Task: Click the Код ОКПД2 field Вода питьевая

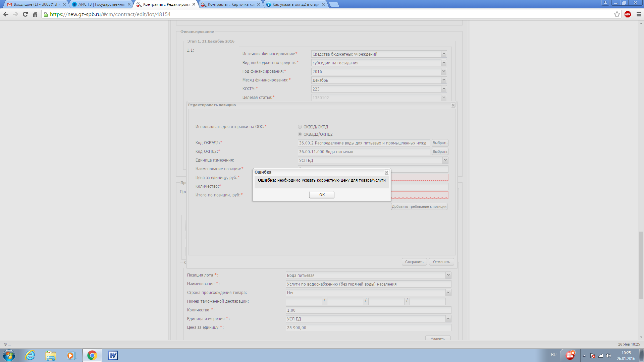Action: click(364, 152)
